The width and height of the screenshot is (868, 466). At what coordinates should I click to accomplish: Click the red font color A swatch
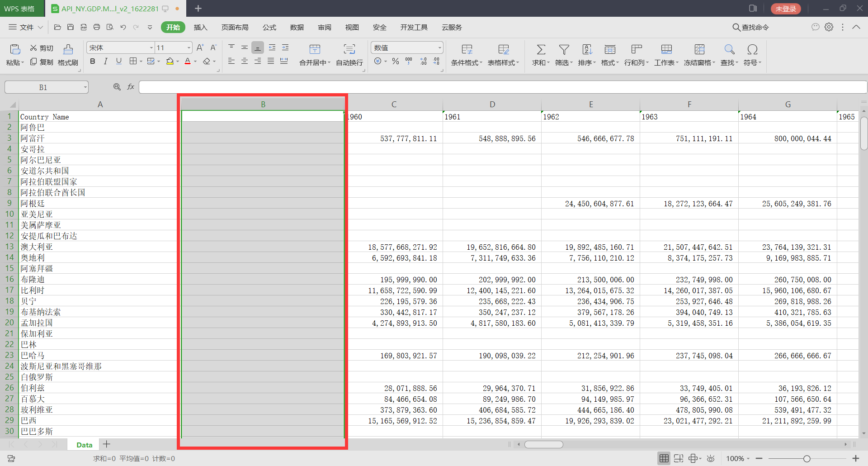(x=188, y=61)
